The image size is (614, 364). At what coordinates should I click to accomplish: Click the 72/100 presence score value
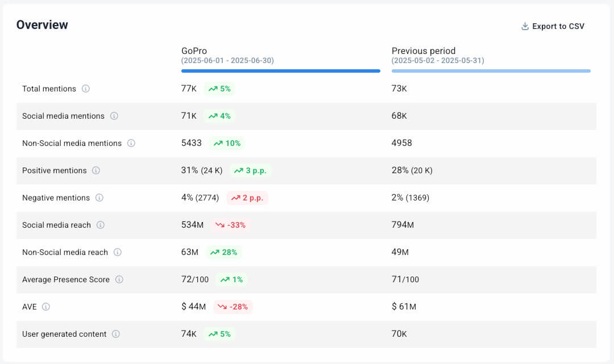pyautogui.click(x=195, y=279)
